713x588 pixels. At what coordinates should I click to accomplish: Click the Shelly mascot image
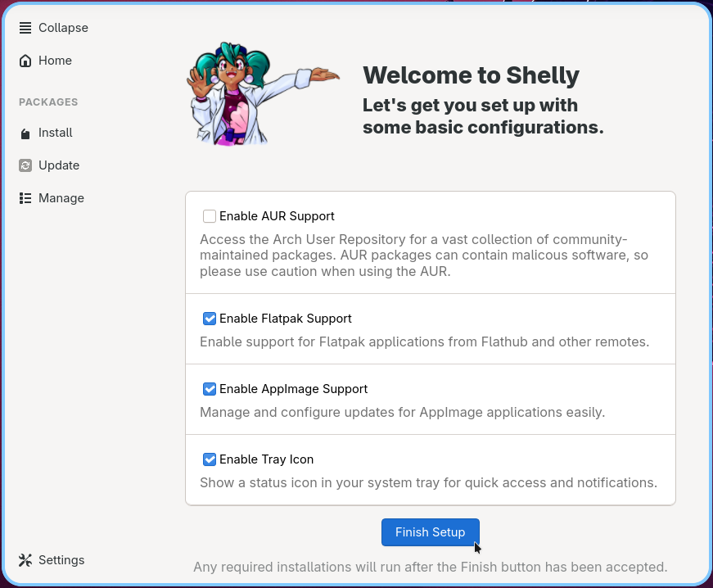(x=263, y=94)
